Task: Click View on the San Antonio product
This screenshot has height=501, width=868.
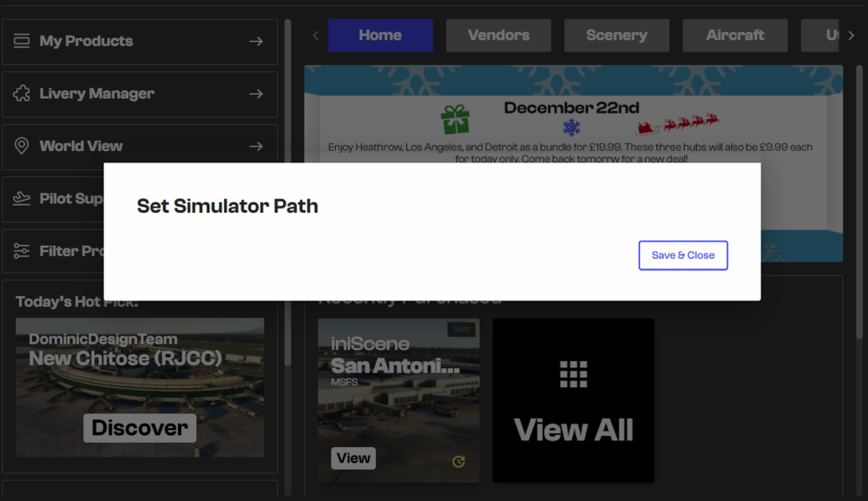Action: pyautogui.click(x=353, y=458)
